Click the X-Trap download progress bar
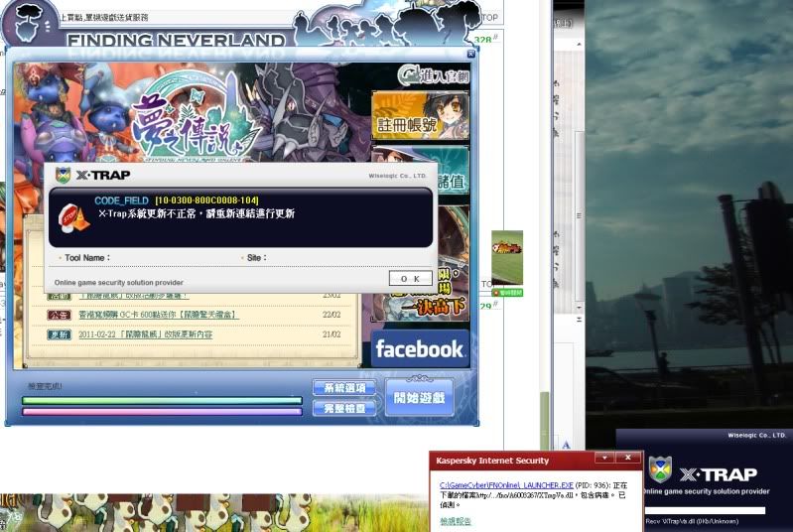793x532 pixels. click(x=705, y=511)
